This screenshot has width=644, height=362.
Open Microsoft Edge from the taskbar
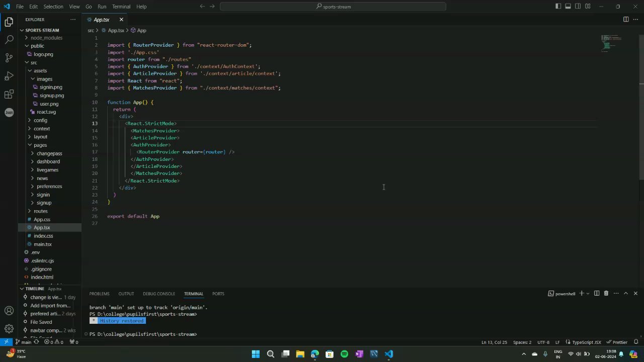click(x=315, y=354)
